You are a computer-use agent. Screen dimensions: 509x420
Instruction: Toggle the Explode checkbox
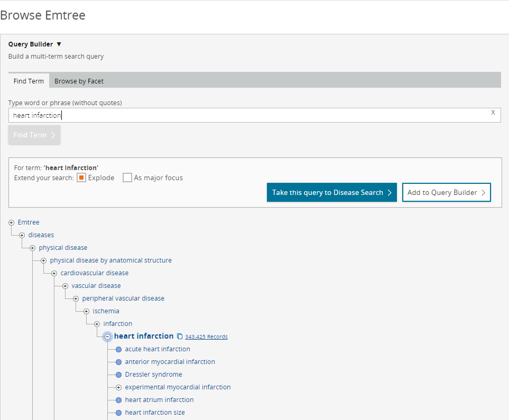tap(81, 178)
